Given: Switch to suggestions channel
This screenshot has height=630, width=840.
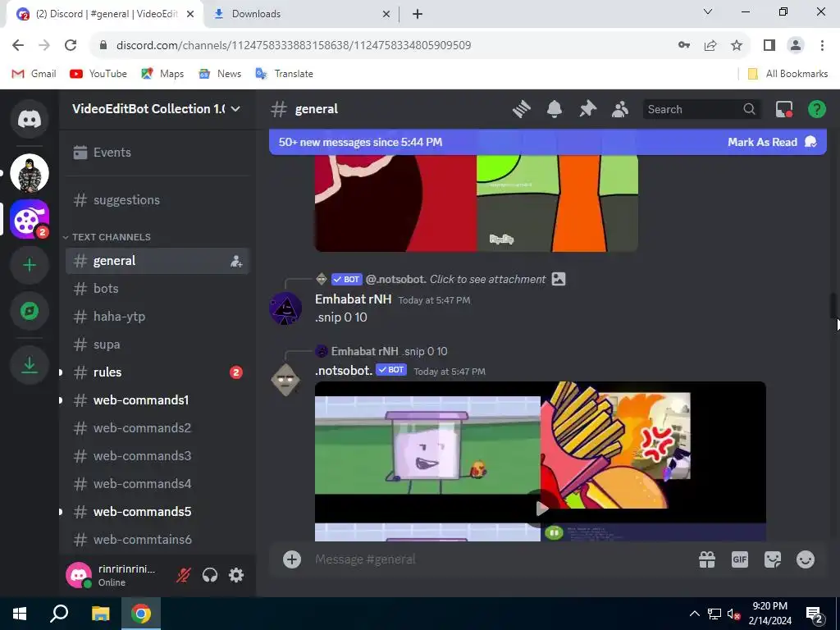Looking at the screenshot, I should (x=157, y=200).
